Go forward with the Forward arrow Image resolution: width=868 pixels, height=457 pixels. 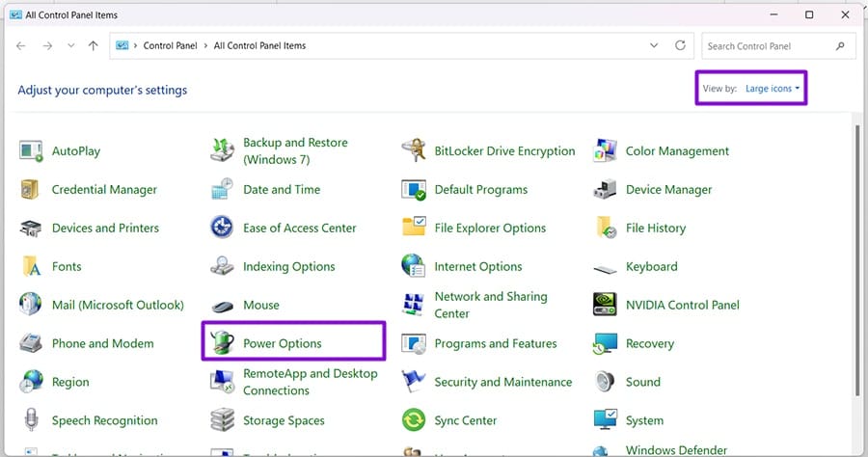pos(47,45)
